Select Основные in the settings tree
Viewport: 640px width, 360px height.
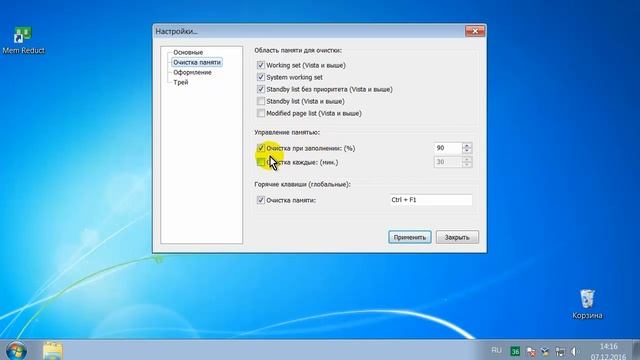tap(188, 52)
